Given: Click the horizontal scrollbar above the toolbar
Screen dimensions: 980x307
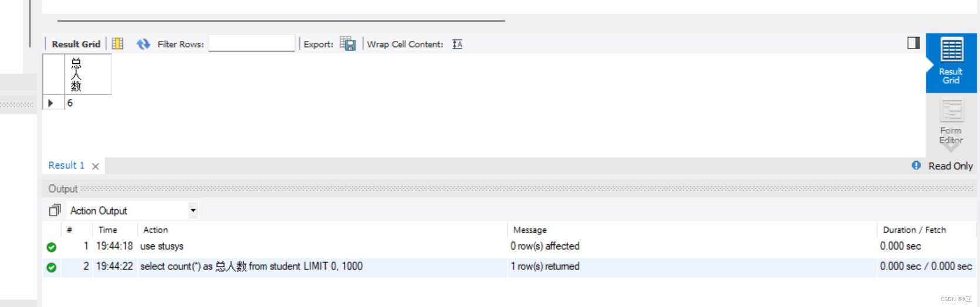Looking at the screenshot, I should pyautogui.click(x=281, y=21).
